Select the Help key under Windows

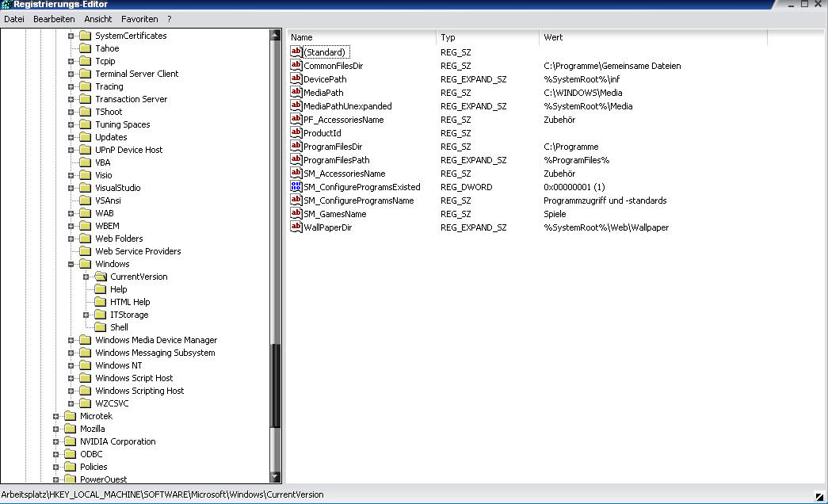click(118, 289)
